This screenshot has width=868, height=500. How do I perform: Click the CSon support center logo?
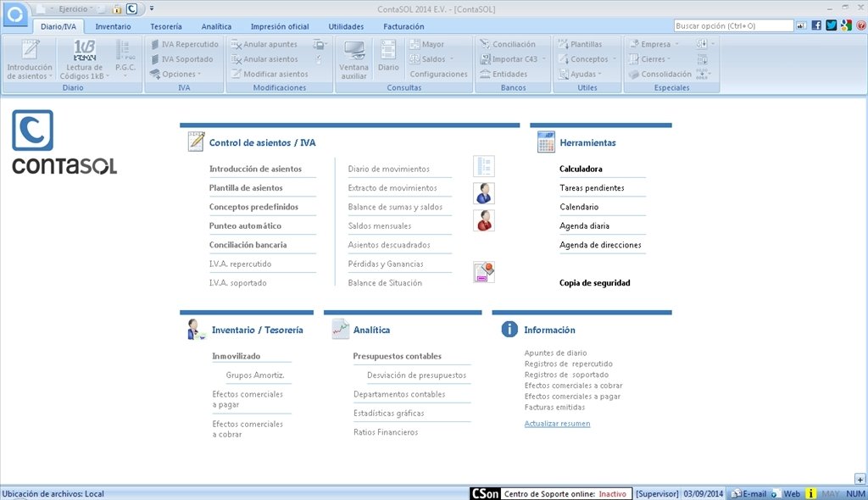click(x=486, y=493)
